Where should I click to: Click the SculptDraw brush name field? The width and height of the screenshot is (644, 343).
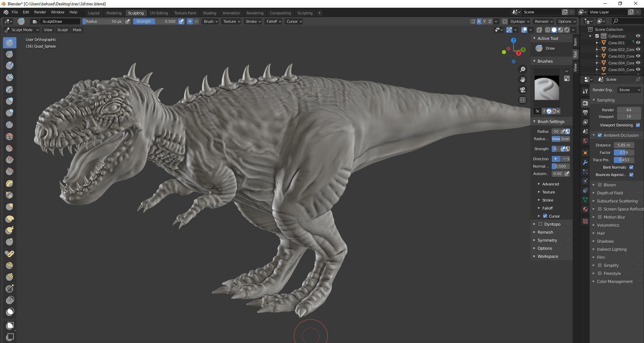pos(60,21)
